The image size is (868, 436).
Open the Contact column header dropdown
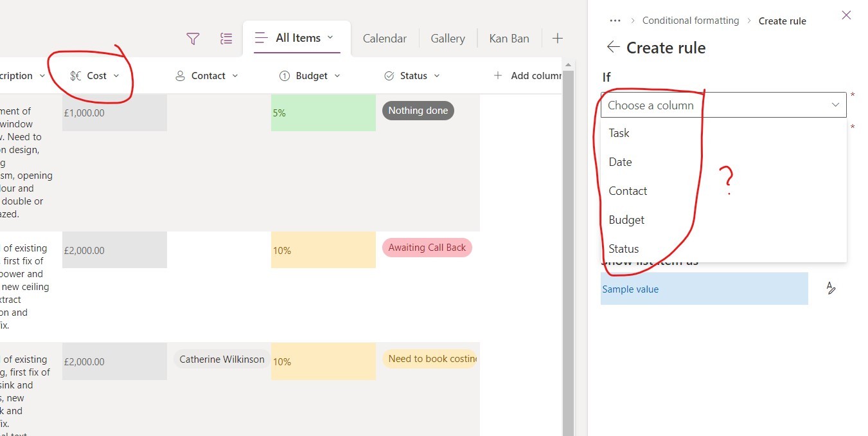(235, 76)
